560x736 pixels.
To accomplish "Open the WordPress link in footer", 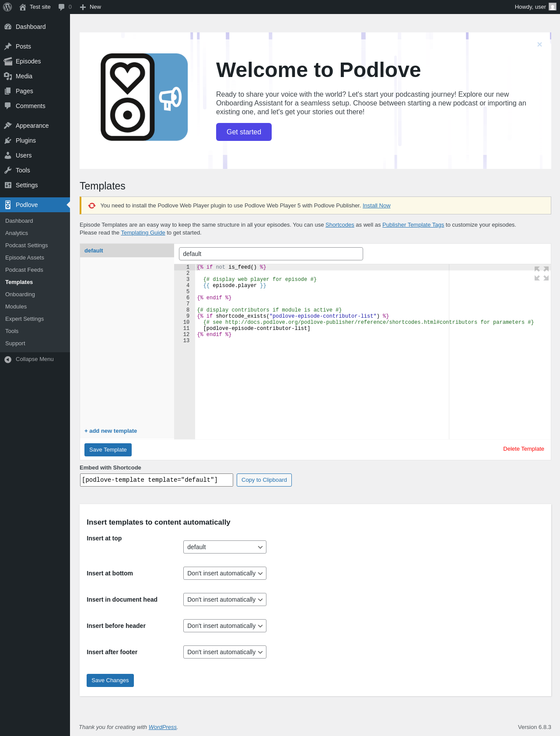I will [163, 727].
